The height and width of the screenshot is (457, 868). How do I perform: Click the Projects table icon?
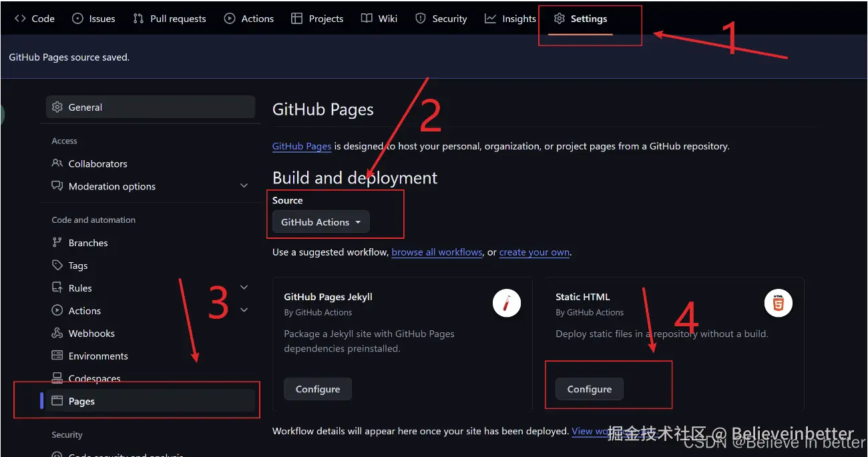(297, 19)
